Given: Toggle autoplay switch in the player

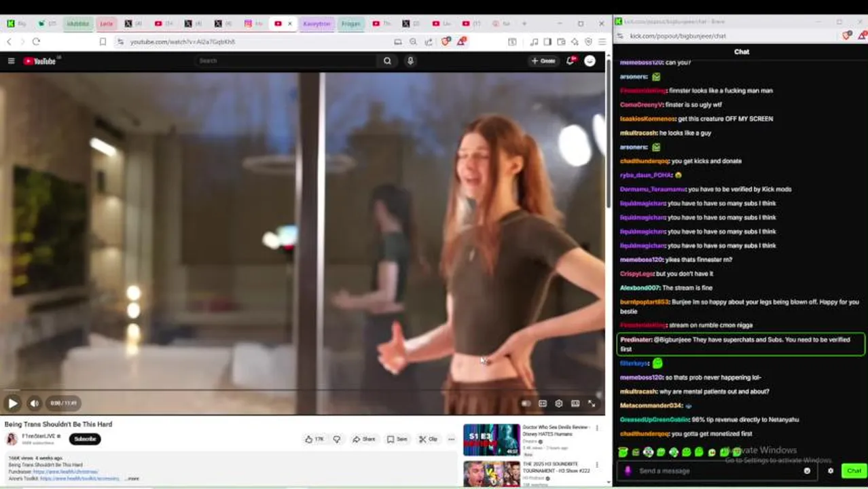Looking at the screenshot, I should [x=526, y=403].
